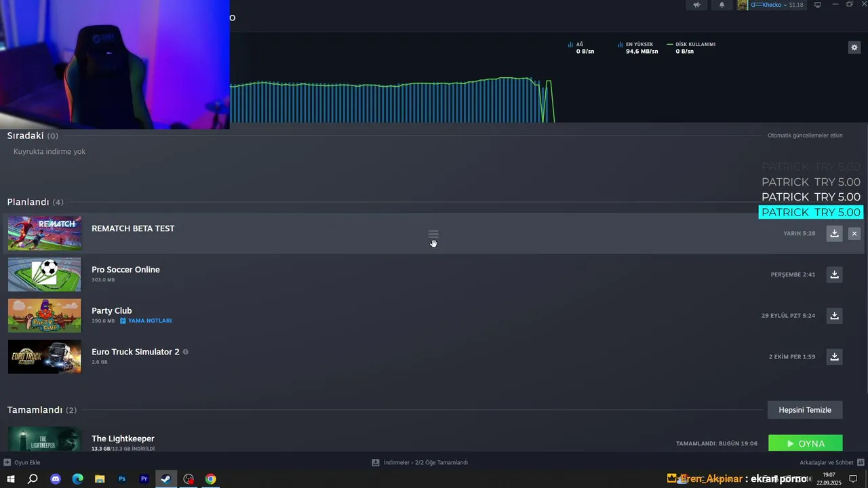Select the REMATCH BETA TEST title
The width and height of the screenshot is (868, 488).
[x=133, y=228]
